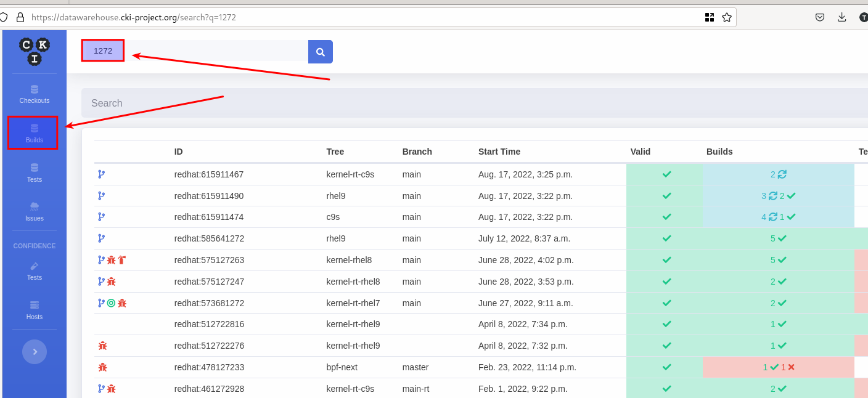Viewport: 868px width, 398px height.
Task: Open Checkouts in the sidebar
Action: coord(35,94)
